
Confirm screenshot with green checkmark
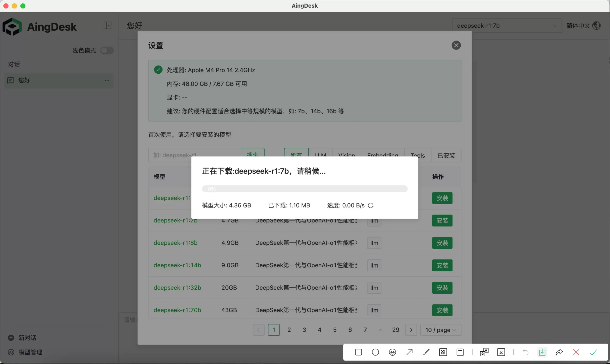coord(593,352)
